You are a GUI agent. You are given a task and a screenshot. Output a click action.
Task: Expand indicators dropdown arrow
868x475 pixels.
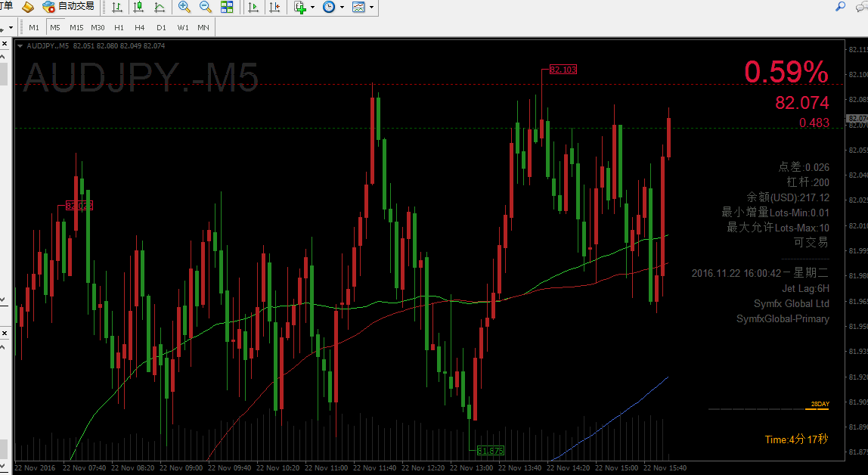pyautogui.click(x=313, y=8)
